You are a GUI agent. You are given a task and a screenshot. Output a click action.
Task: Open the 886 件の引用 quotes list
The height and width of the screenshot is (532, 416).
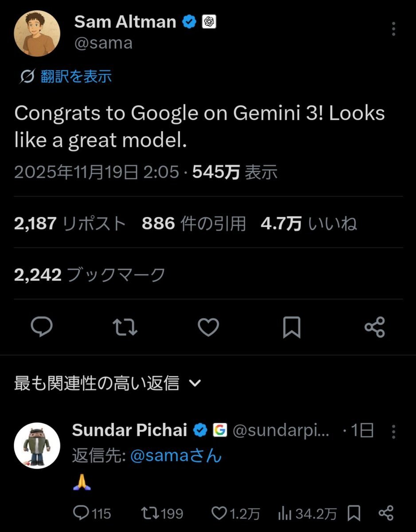pyautogui.click(x=194, y=224)
